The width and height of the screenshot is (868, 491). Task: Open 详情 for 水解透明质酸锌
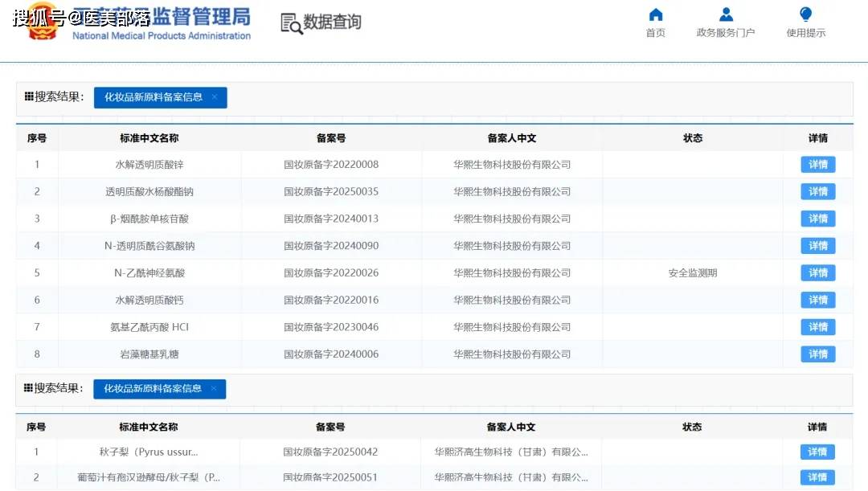pos(817,165)
